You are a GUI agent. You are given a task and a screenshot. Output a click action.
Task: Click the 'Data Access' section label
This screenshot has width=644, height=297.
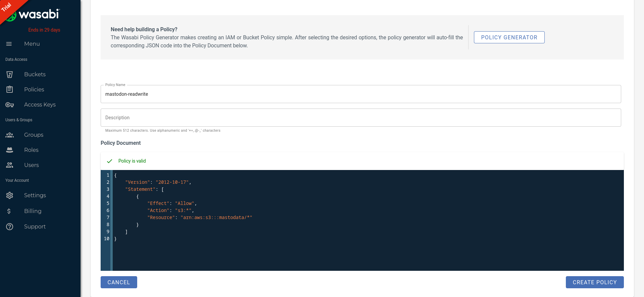click(16, 59)
